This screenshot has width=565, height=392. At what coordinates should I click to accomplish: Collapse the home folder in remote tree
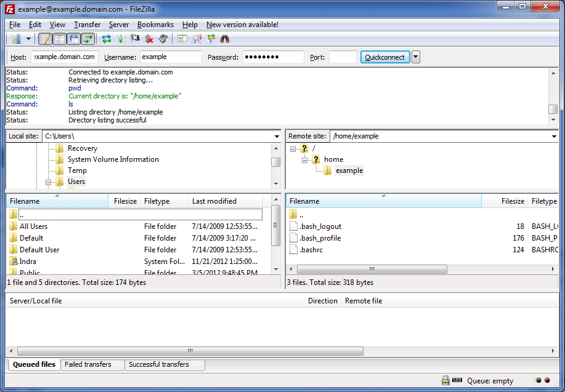pyautogui.click(x=305, y=159)
